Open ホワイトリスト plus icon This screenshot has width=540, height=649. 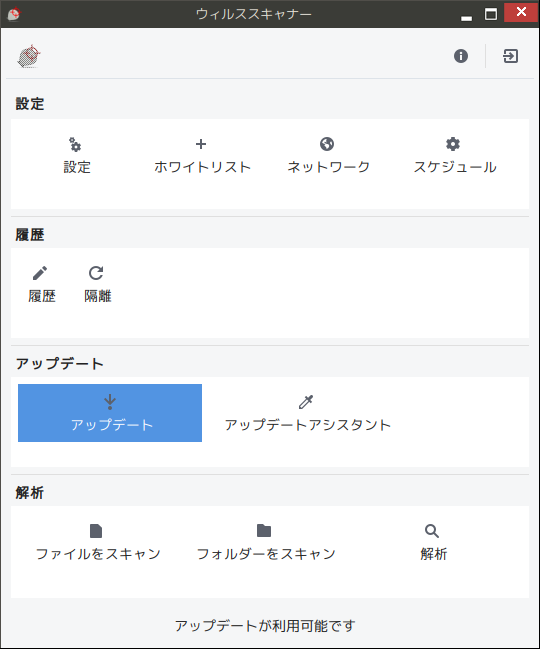(x=201, y=144)
